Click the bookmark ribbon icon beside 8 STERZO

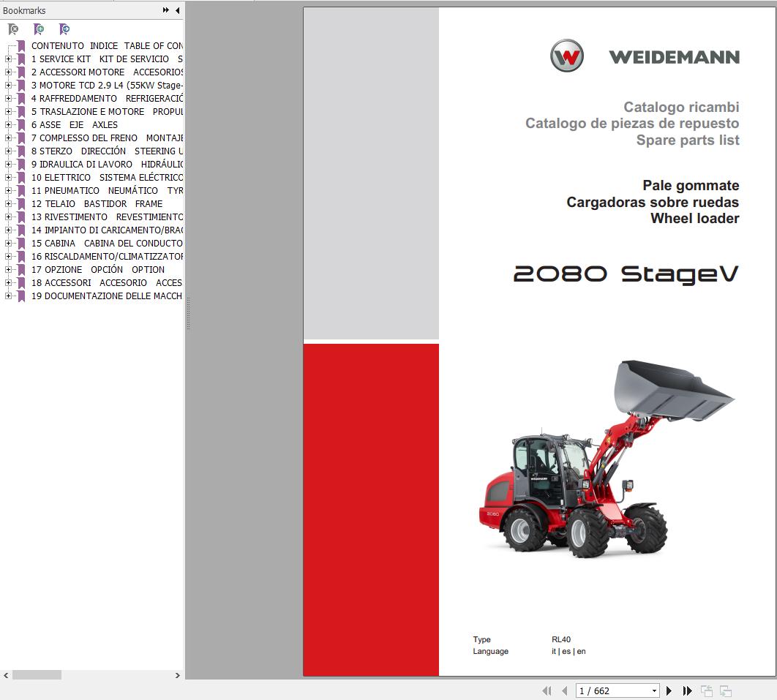pyautogui.click(x=21, y=151)
